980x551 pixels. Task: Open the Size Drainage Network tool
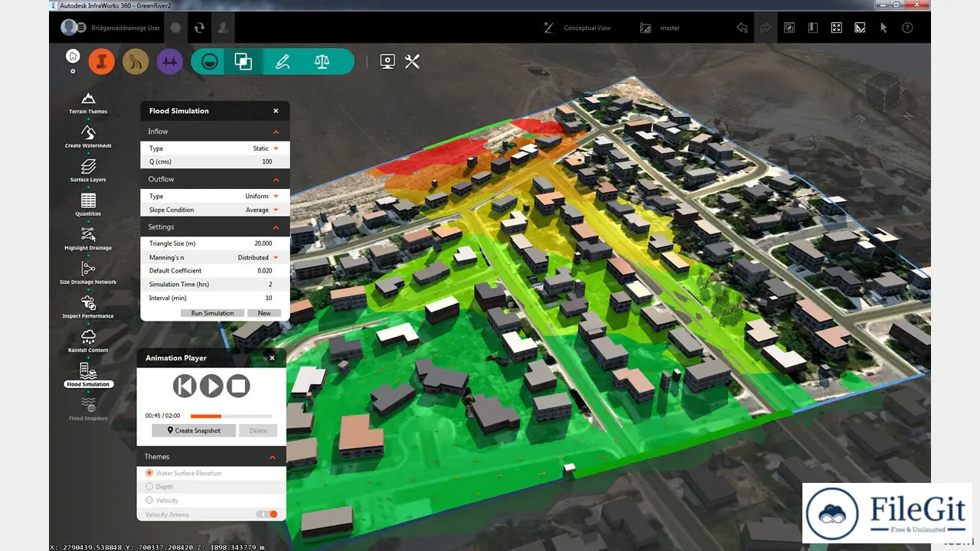pos(88,273)
